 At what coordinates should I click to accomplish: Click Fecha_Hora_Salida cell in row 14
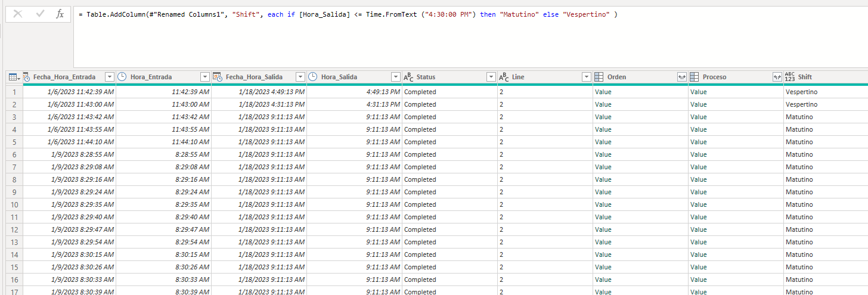point(259,254)
